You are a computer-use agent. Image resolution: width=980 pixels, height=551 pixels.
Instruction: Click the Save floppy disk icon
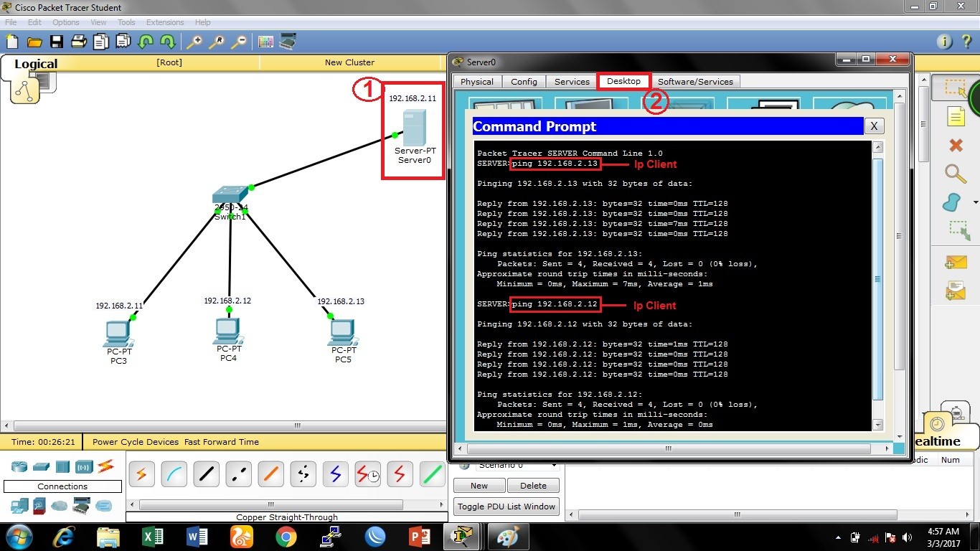pos(56,42)
